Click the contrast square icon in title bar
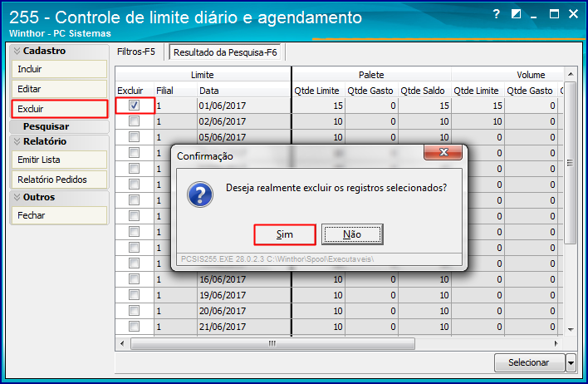The image size is (588, 384). pyautogui.click(x=516, y=14)
